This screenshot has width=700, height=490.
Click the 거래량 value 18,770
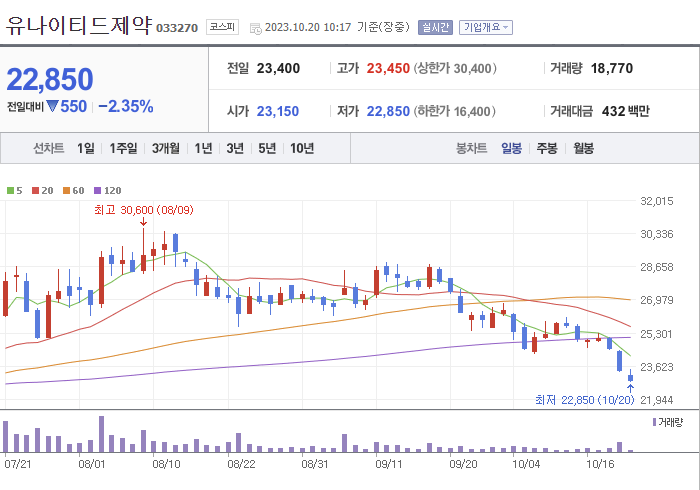point(612,68)
